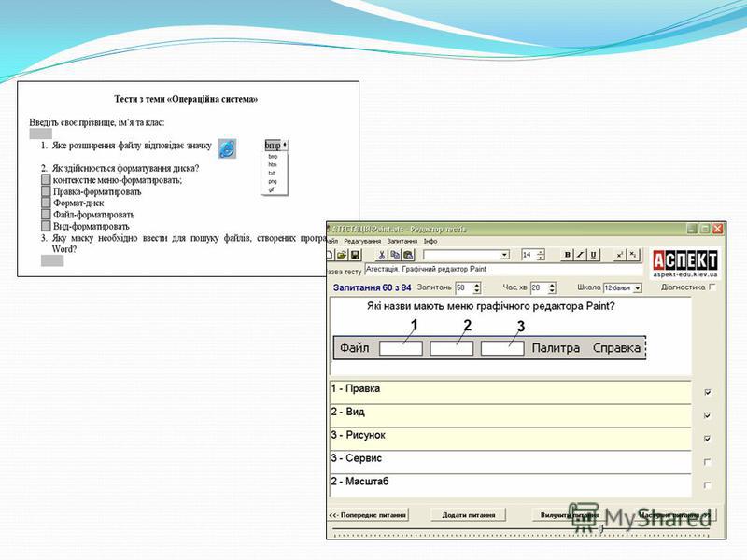Close the Редактор тестів window
The image size is (747, 560).
tap(718, 229)
